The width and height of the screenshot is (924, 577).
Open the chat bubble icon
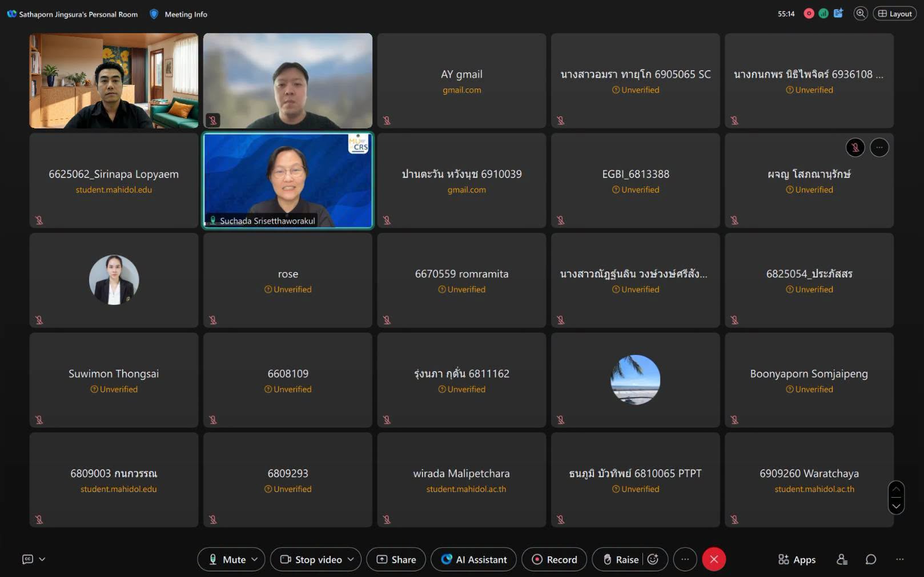pos(870,559)
